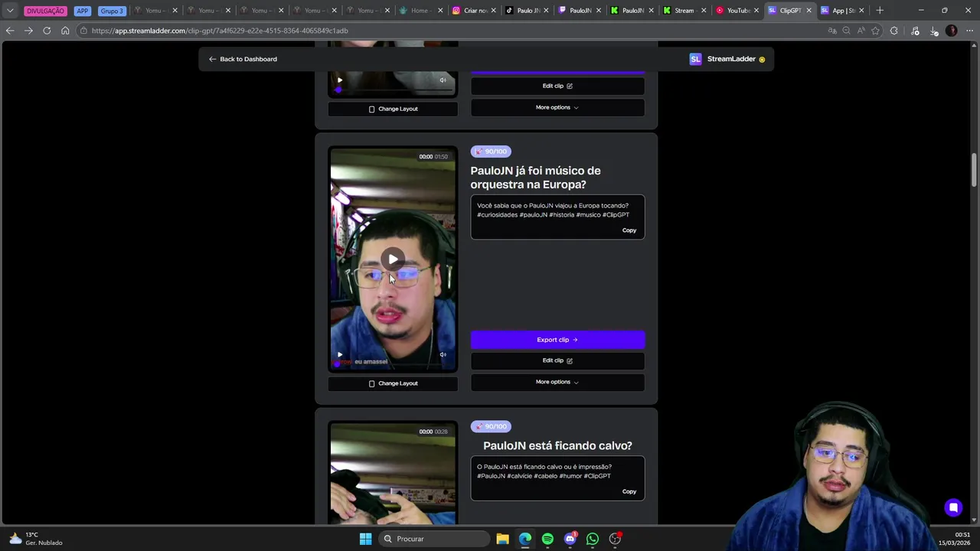Export the PauloJN orchestra clip
This screenshot has height=551, width=980.
tap(557, 340)
